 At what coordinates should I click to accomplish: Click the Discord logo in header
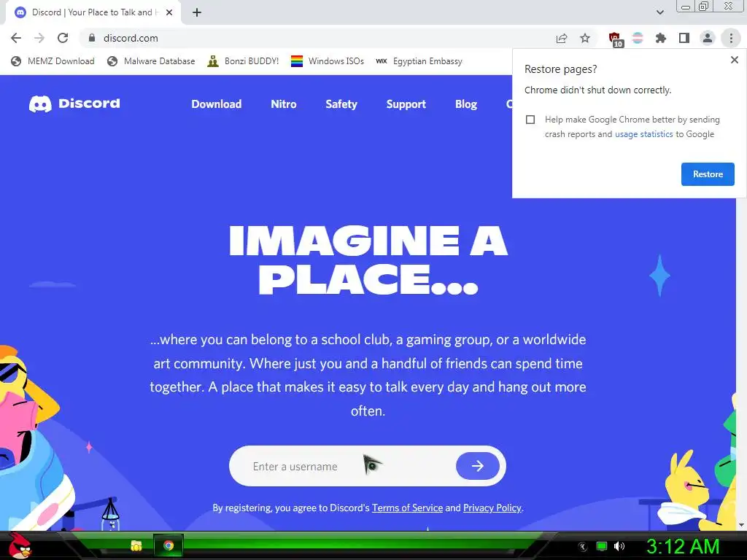74,104
